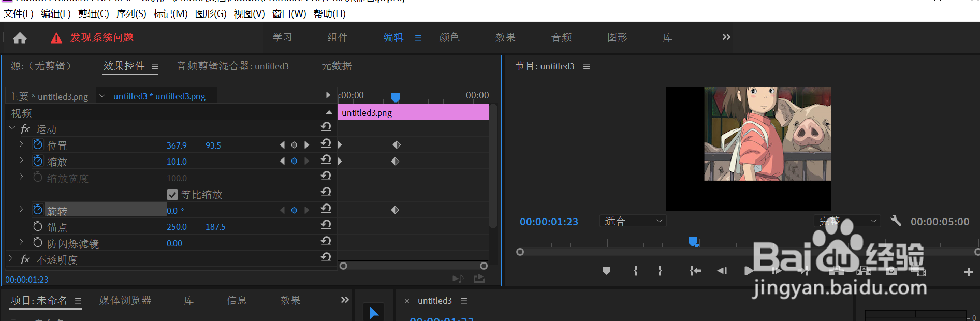Image resolution: width=980 pixels, height=321 pixels.
Task: Open Program monitor wrench settings
Action: (x=896, y=221)
